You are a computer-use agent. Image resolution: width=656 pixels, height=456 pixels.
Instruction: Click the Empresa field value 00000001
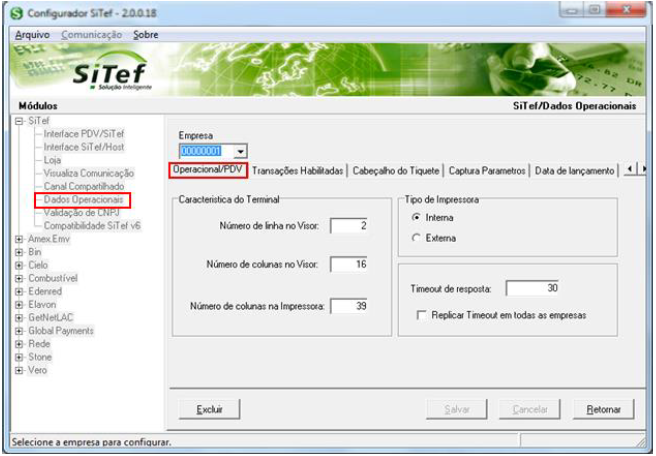201,151
